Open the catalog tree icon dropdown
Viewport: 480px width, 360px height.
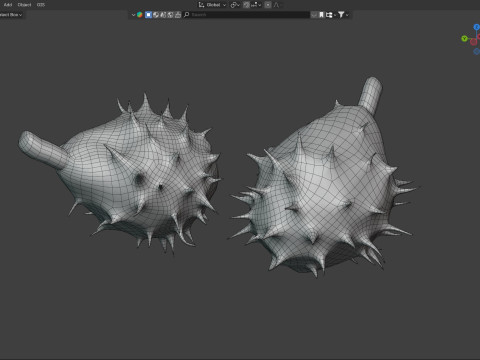pyautogui.click(x=330, y=15)
